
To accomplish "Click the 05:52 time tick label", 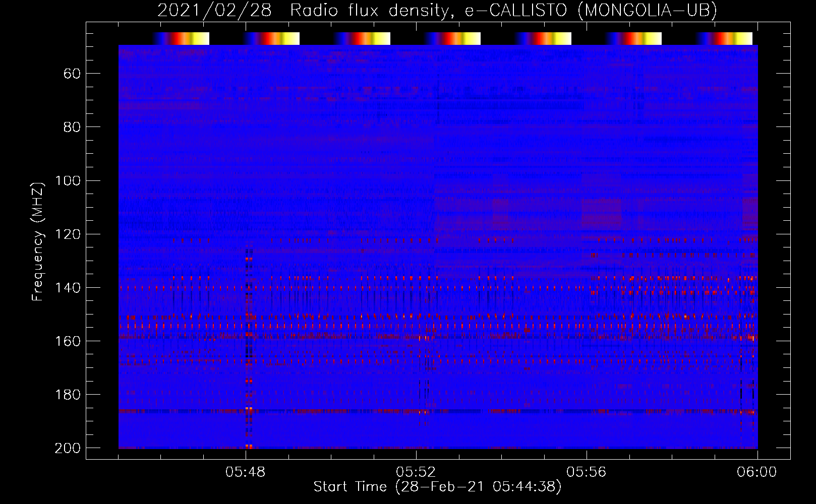I will (416, 472).
